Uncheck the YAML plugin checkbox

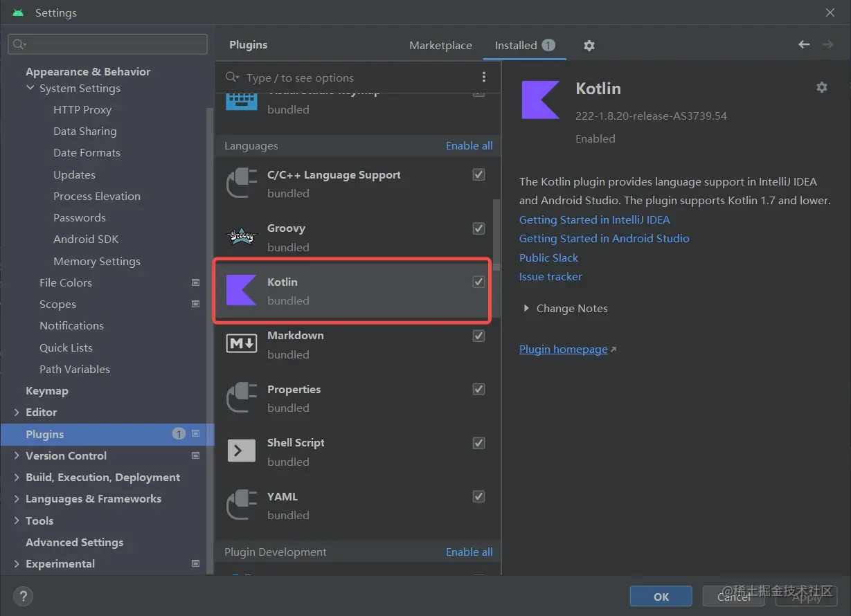point(478,496)
